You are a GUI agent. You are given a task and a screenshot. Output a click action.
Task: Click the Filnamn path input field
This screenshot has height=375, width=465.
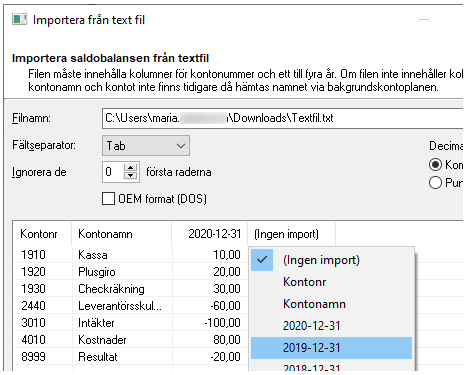point(283,118)
